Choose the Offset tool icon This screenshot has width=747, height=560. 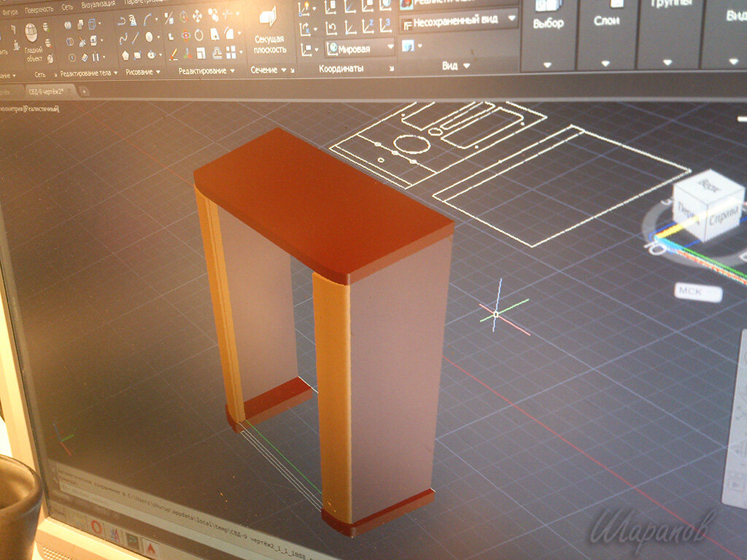[x=217, y=52]
